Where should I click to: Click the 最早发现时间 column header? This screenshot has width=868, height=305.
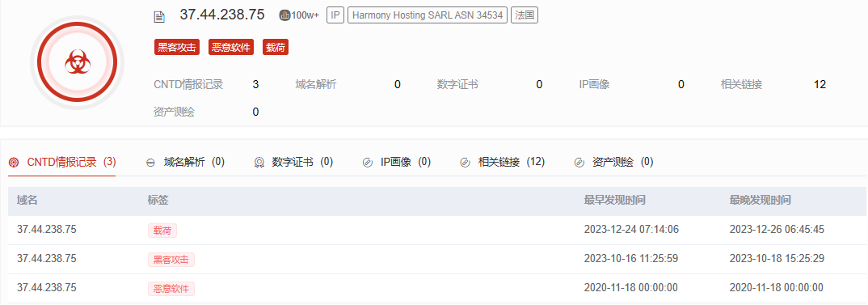click(x=614, y=200)
